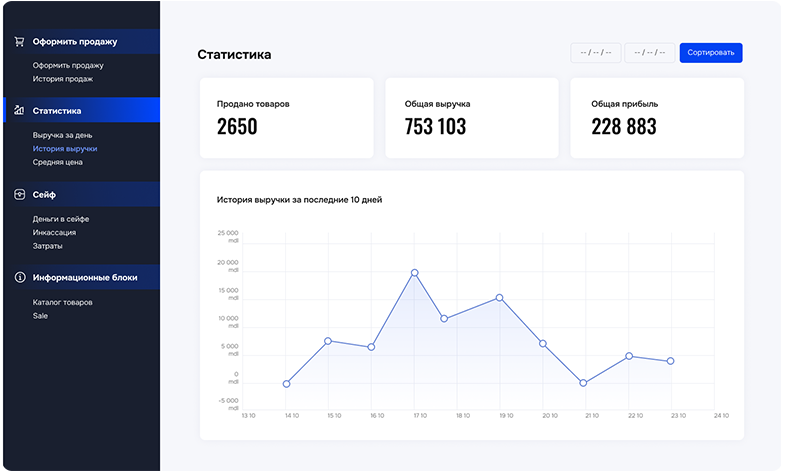Click the first start date input field

(595, 53)
